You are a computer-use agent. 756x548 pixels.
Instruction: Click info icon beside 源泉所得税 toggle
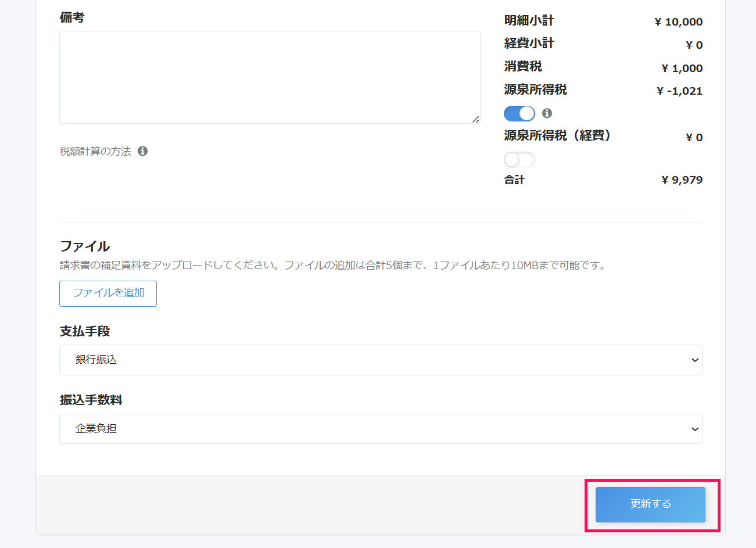tap(547, 113)
